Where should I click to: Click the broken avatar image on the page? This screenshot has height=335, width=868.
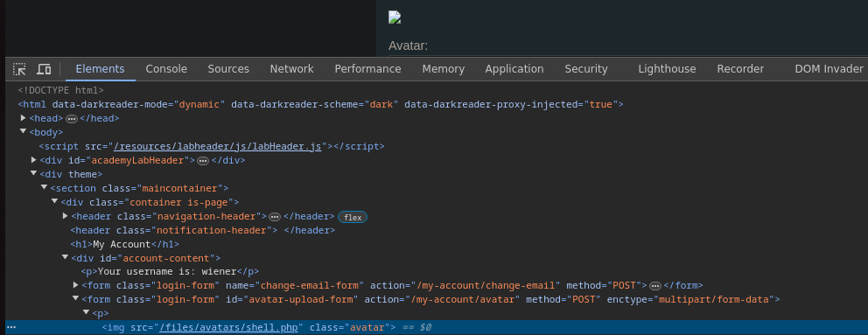(x=395, y=17)
